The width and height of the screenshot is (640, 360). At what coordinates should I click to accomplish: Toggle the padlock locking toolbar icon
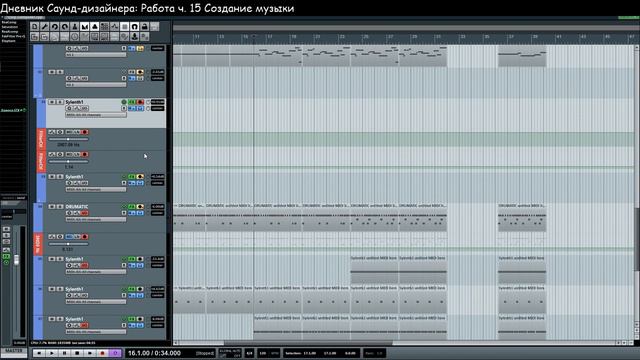click(144, 27)
